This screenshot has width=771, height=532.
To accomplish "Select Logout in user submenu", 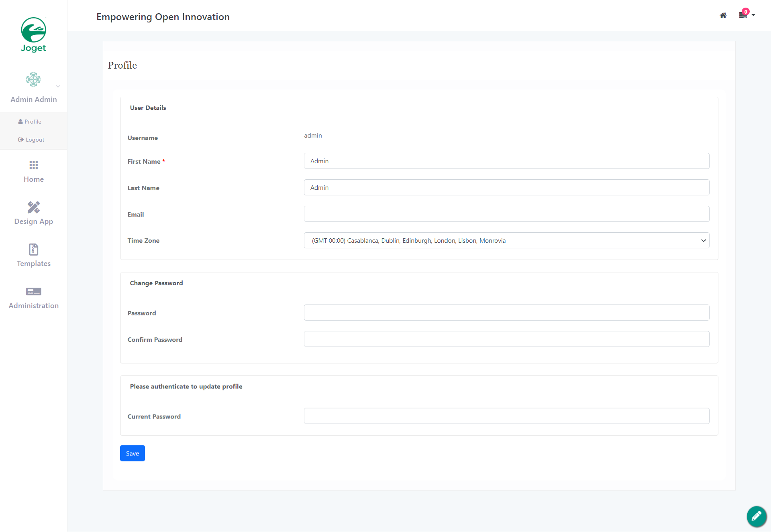I will click(31, 140).
